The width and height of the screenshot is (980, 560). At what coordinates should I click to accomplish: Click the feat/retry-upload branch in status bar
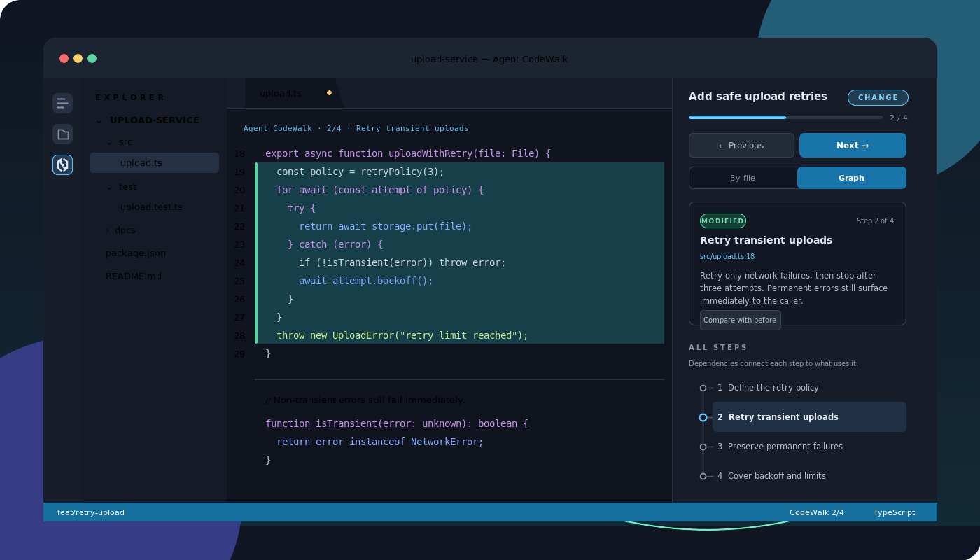coord(91,512)
